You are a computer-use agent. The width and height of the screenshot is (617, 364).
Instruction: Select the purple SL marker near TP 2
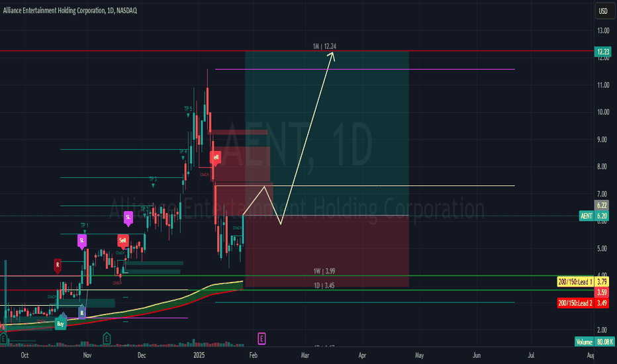[x=128, y=218]
